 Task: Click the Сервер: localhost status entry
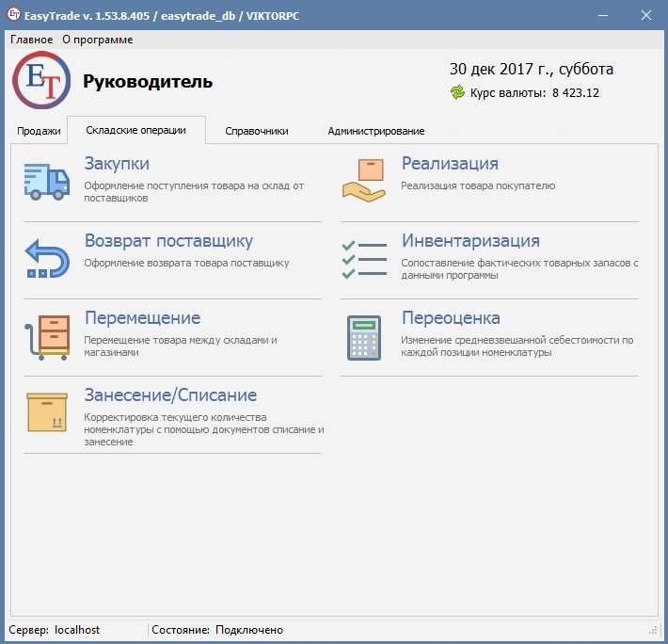click(x=55, y=630)
